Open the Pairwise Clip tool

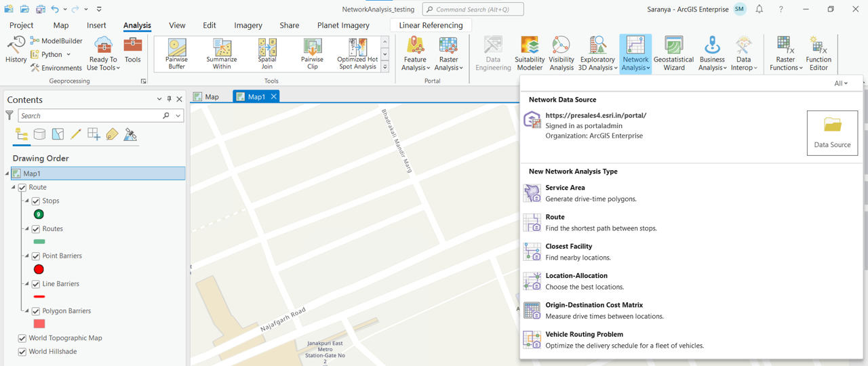[313, 54]
